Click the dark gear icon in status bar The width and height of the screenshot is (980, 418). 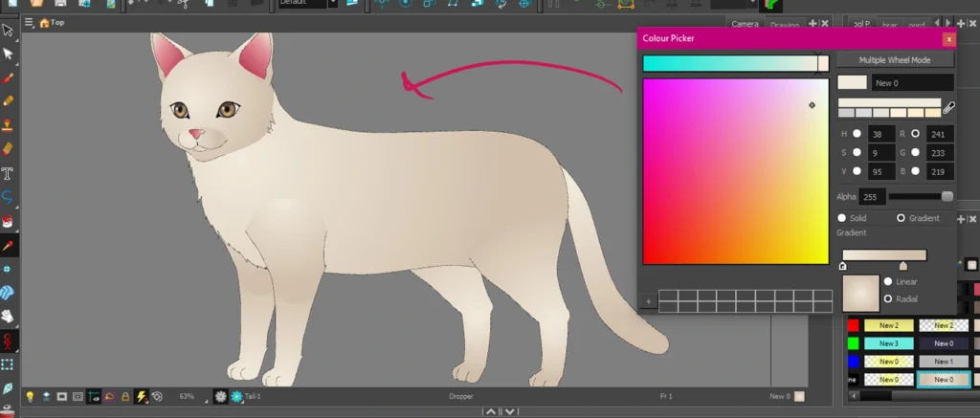click(x=221, y=396)
